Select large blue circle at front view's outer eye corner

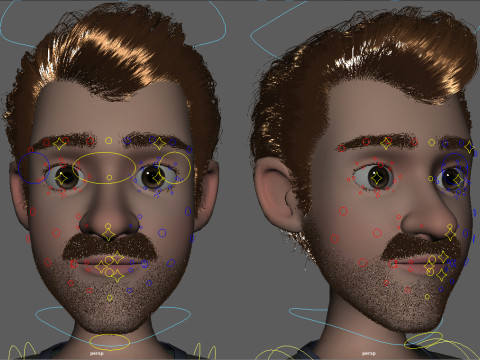(x=34, y=168)
